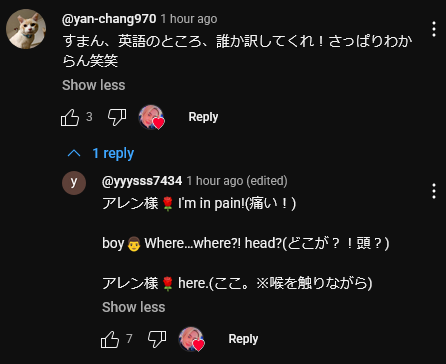Click the cat profile picture avatar
The height and width of the screenshot is (364, 446).
[x=26, y=29]
